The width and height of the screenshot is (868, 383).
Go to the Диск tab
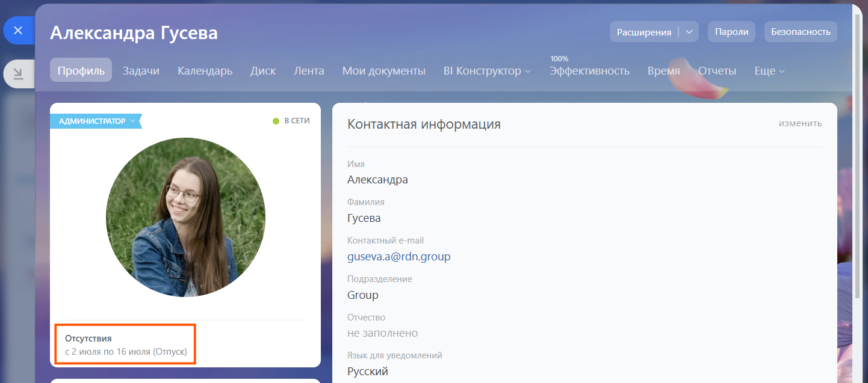pos(263,70)
